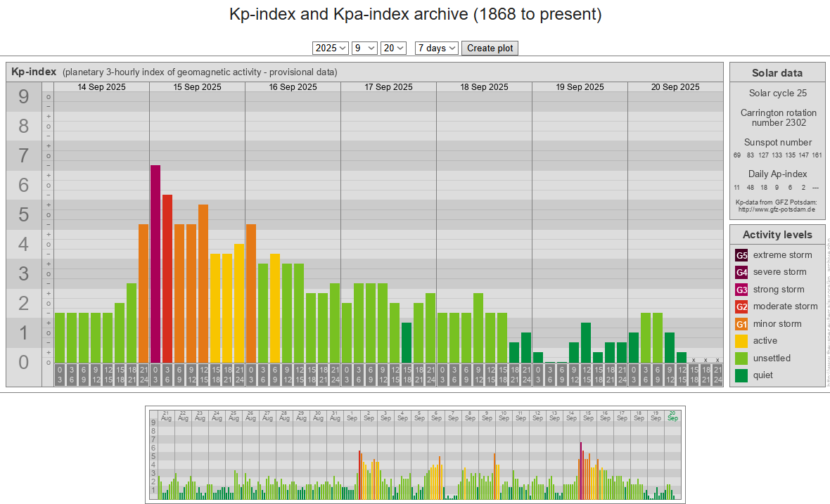Click the red G2 bar on 15 Sep
This screenshot has height=504, width=830.
167,278
